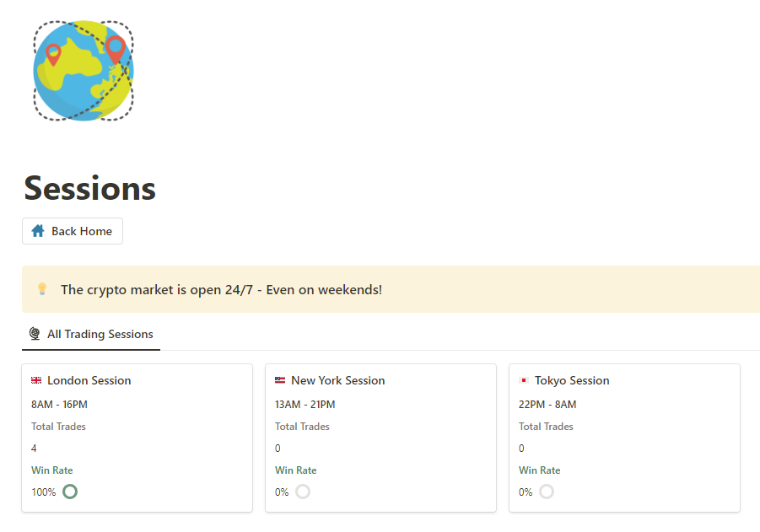Click the Total Trades value 4 on London card
This screenshot has width=760, height=532.
point(34,448)
